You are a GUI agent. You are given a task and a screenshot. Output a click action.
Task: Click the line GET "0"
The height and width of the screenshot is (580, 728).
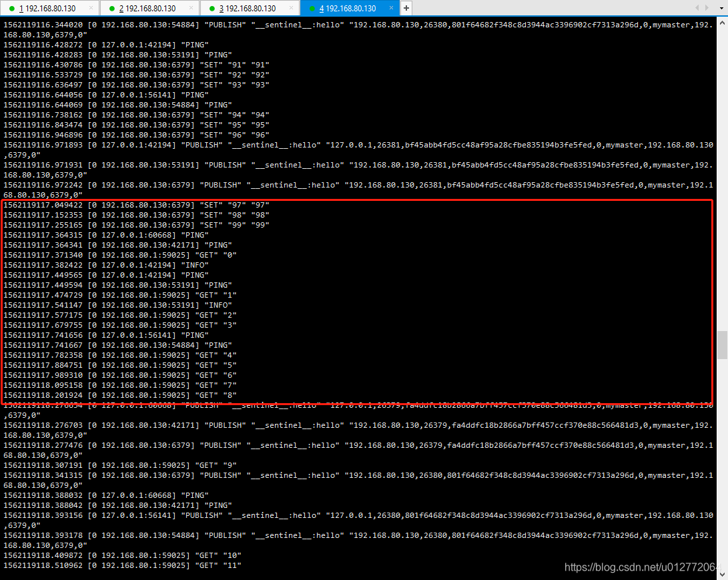pos(120,255)
